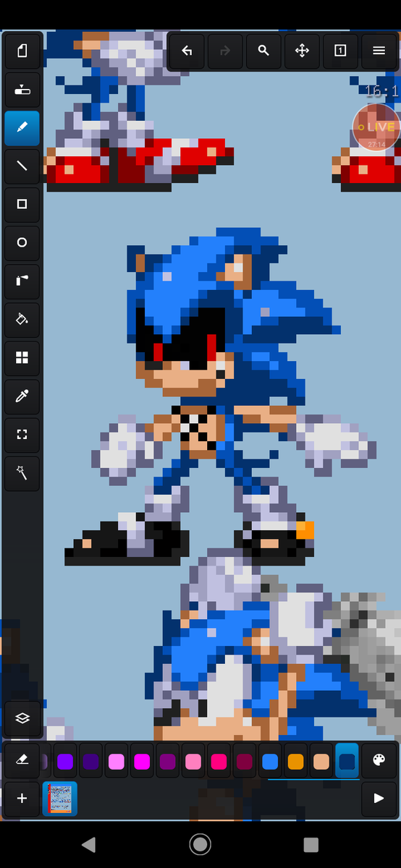Pick the dark magenta color swatch
The image size is (401, 868).
167,761
